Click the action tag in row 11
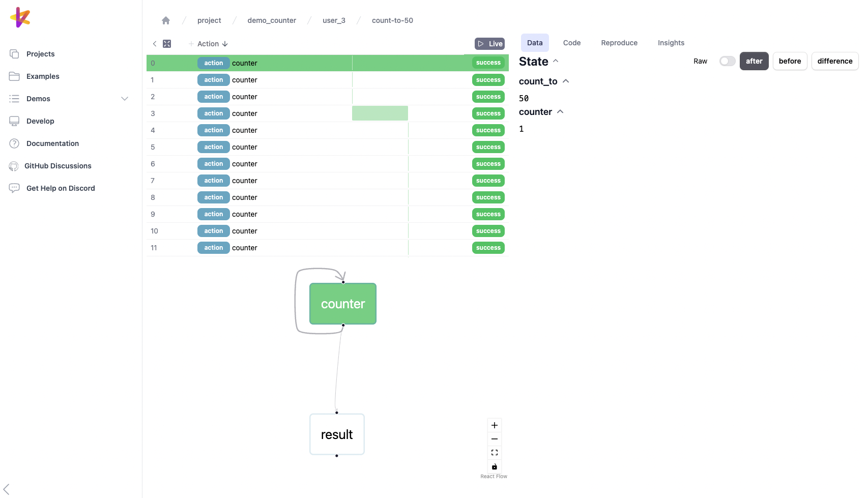This screenshot has width=868, height=498. tap(214, 248)
